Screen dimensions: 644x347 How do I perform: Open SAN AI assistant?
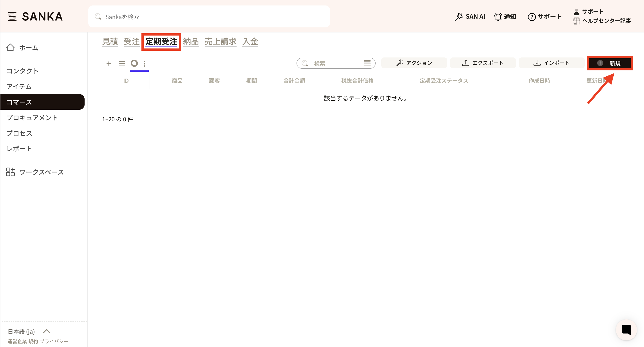(x=470, y=16)
